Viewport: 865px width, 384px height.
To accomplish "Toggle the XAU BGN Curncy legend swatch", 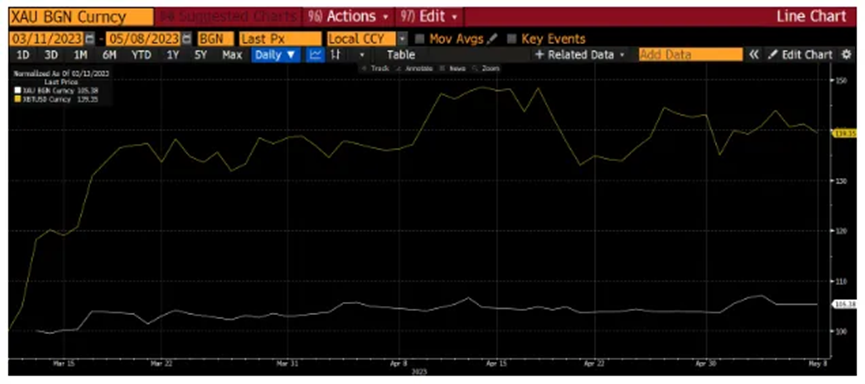I will coord(18,89).
